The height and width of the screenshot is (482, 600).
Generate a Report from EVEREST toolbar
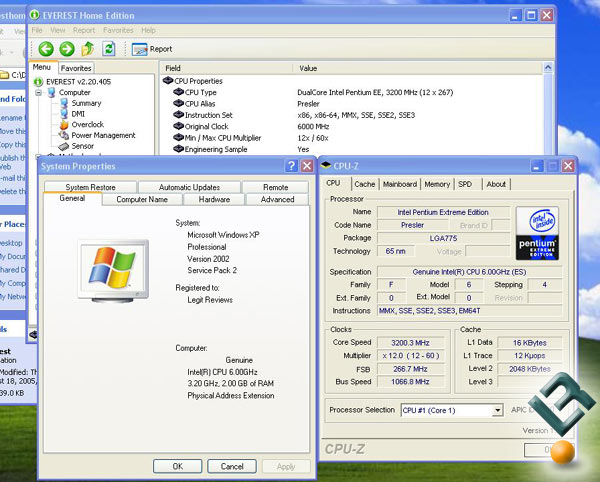152,49
